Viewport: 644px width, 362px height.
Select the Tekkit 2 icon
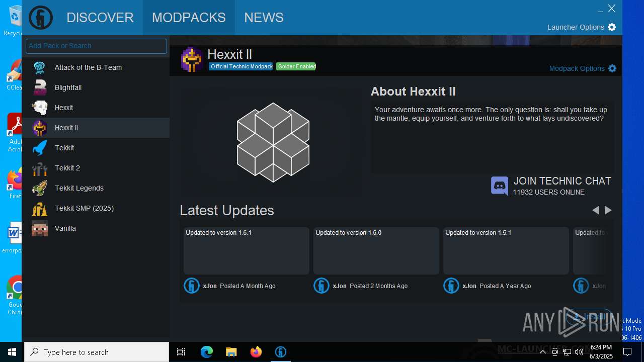[x=40, y=168]
